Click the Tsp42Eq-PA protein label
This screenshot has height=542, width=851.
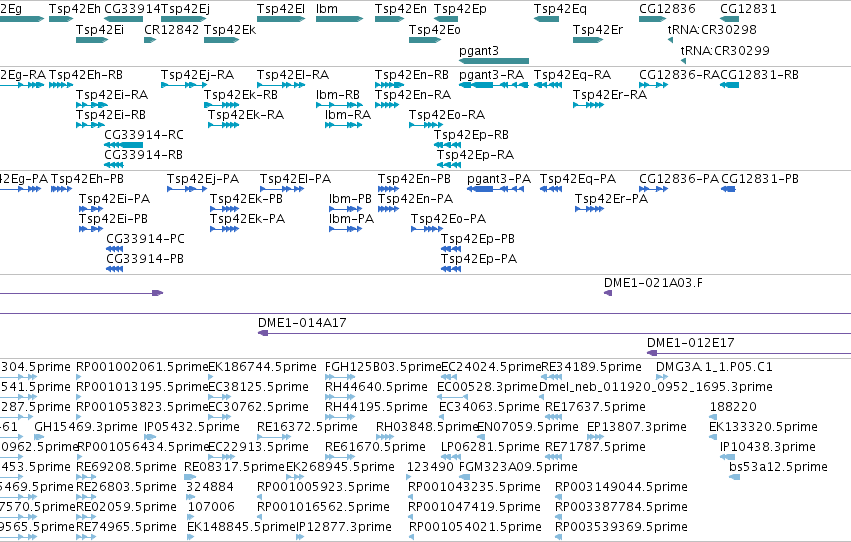click(x=578, y=178)
